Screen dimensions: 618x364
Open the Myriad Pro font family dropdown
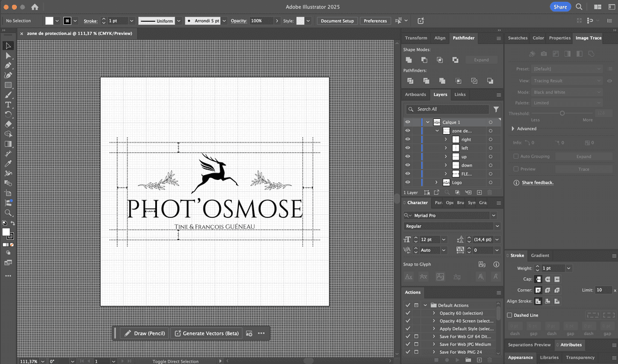[x=493, y=216]
